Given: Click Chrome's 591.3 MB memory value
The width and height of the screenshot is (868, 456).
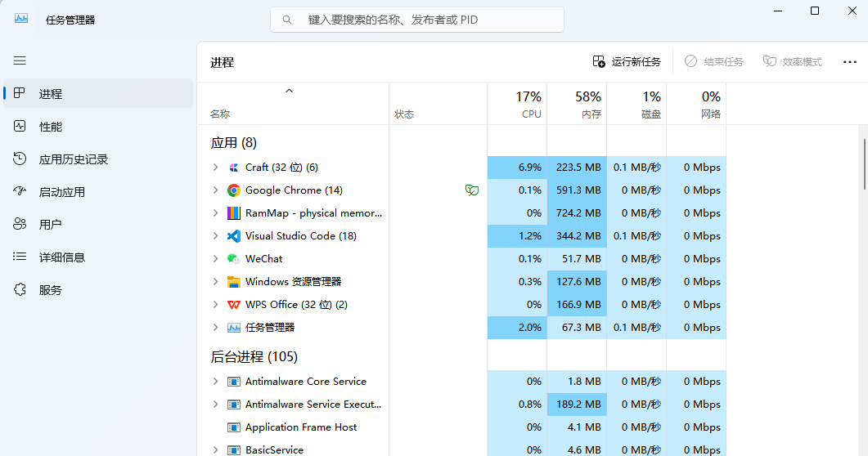Looking at the screenshot, I should pos(578,190).
